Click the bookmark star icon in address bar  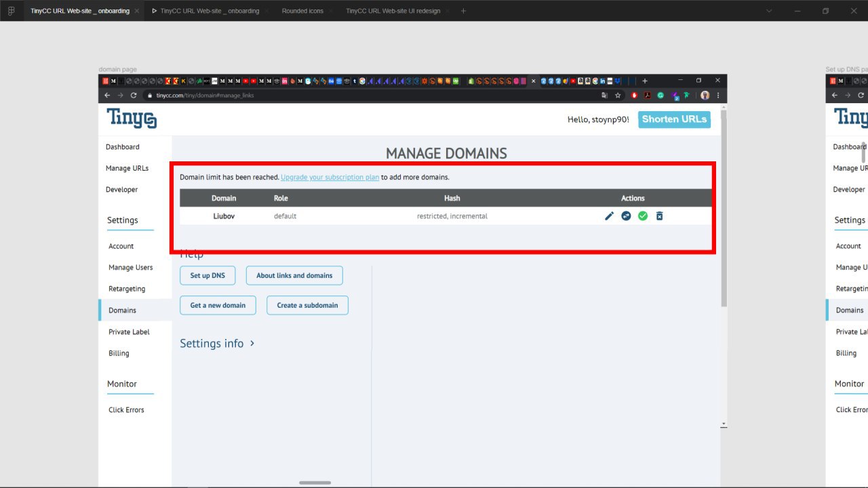coord(618,96)
